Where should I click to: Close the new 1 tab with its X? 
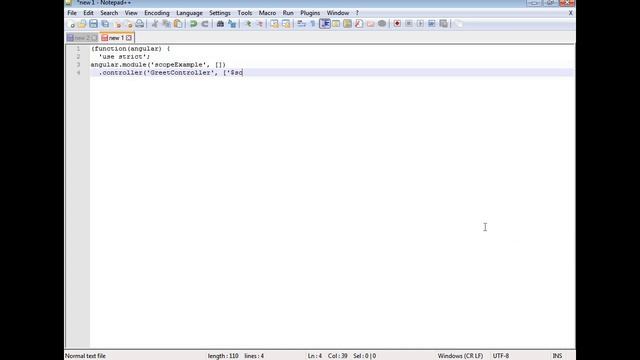coord(129,38)
